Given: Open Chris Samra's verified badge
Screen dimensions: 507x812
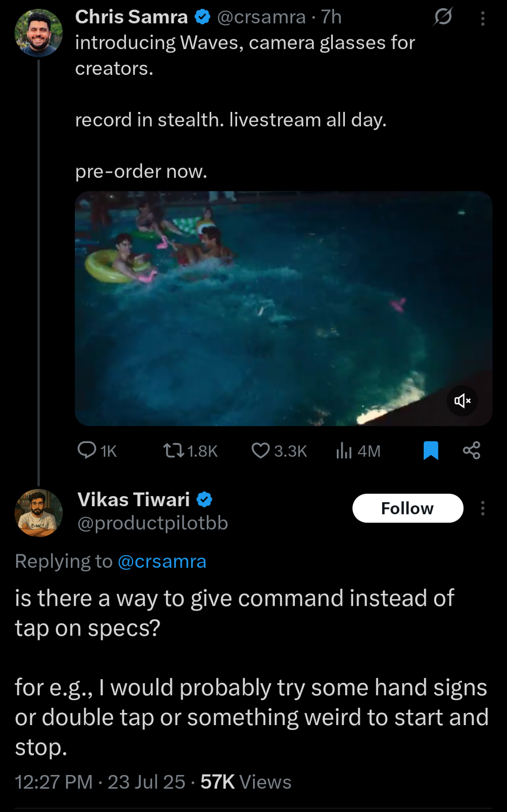Looking at the screenshot, I should (203, 17).
